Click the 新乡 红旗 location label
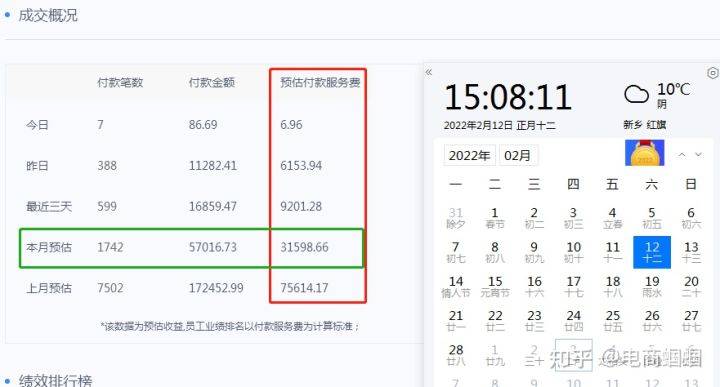Viewport: 720px width, 387px height. [x=645, y=125]
